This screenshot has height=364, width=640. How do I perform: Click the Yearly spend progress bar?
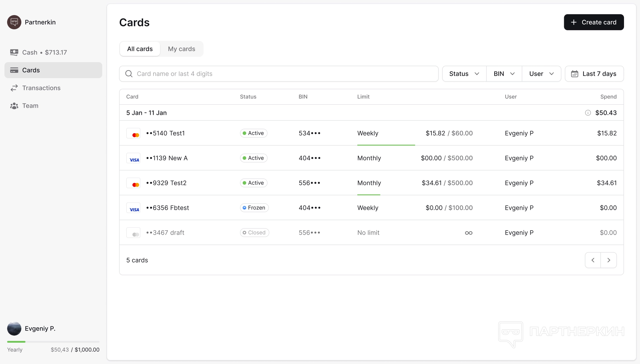coord(53,342)
